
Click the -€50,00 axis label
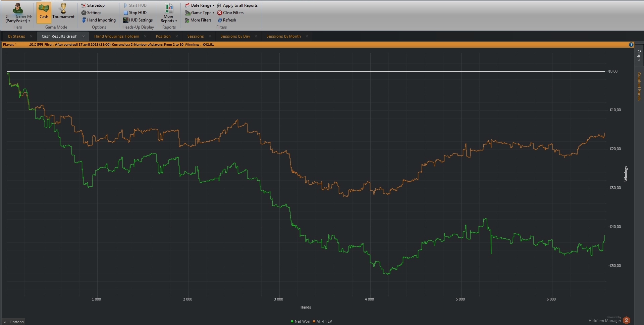tap(614, 266)
